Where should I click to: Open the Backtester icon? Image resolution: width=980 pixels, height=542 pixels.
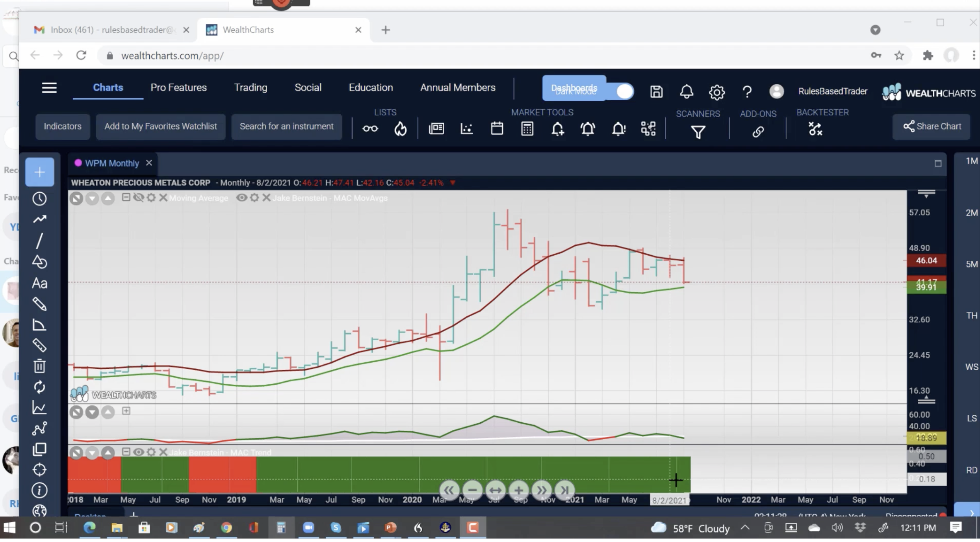pos(815,129)
